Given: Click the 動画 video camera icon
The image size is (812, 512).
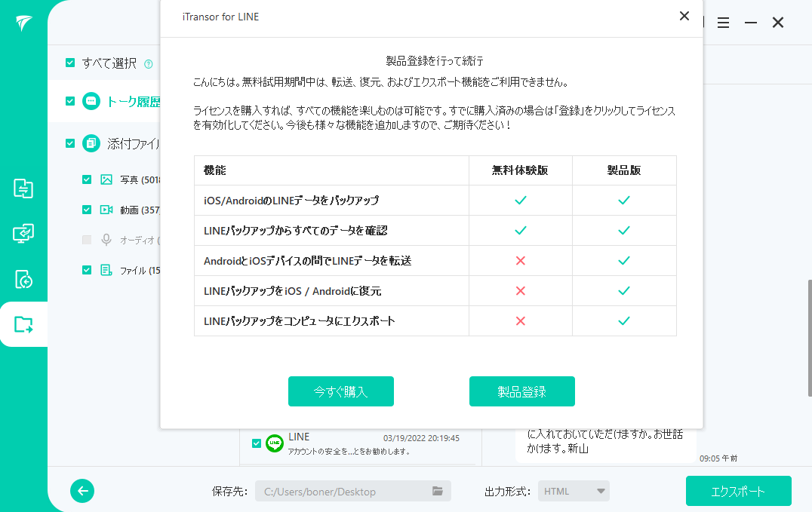Looking at the screenshot, I should tap(106, 210).
